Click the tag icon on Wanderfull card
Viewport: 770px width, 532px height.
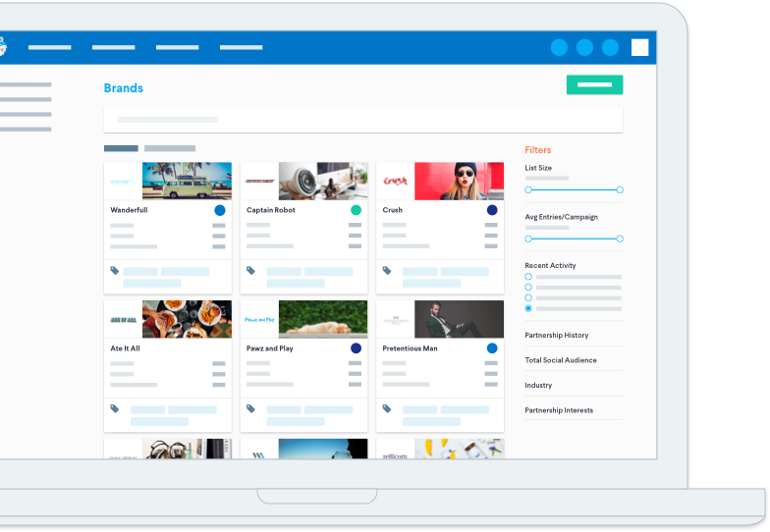[x=114, y=271]
